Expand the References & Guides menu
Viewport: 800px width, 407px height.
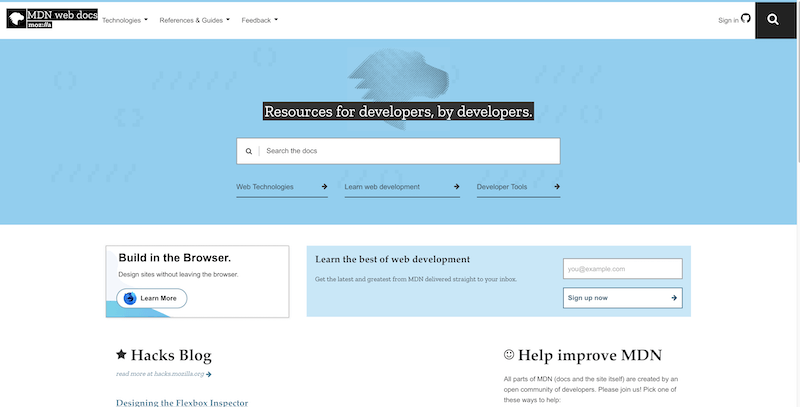click(194, 20)
